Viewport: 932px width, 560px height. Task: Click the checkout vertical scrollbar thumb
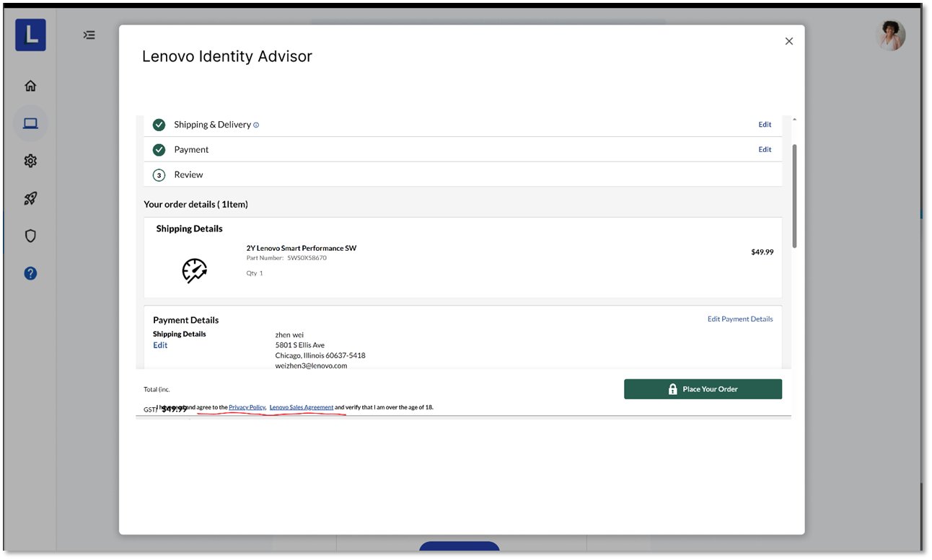click(794, 196)
